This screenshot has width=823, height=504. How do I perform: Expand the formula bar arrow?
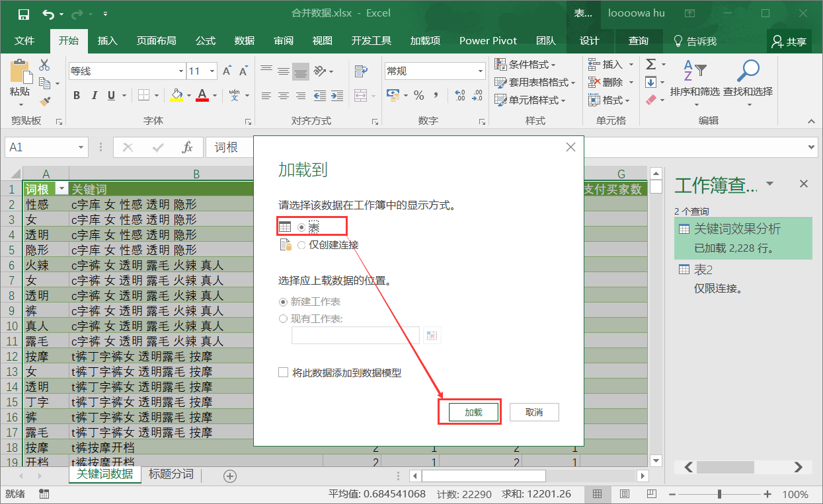pyautogui.click(x=812, y=147)
